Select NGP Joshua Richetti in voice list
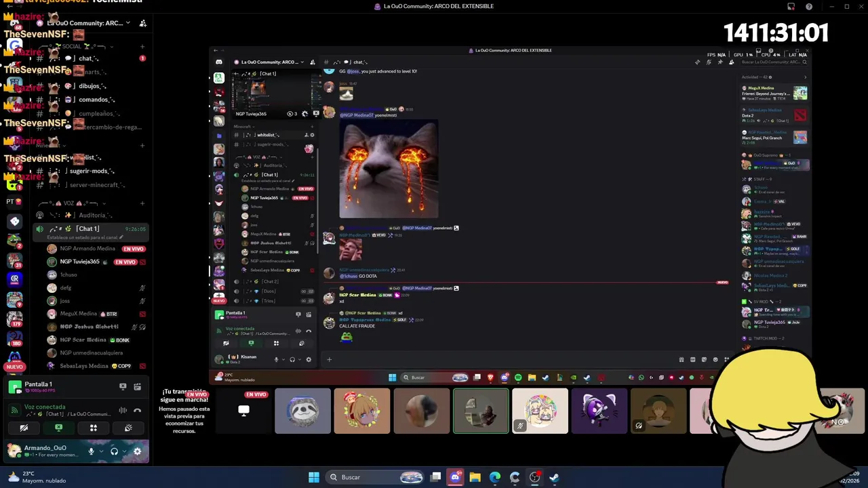The height and width of the screenshot is (488, 868). pos(95,327)
